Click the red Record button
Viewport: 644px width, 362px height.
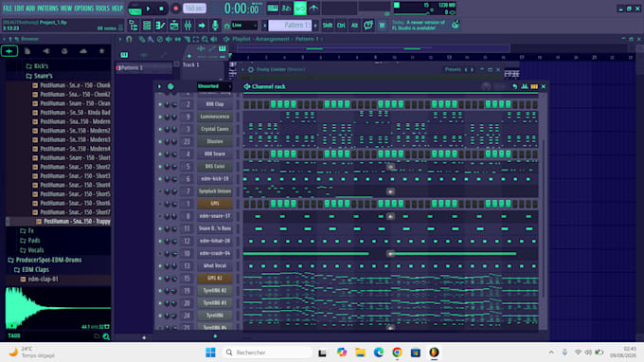tap(176, 9)
